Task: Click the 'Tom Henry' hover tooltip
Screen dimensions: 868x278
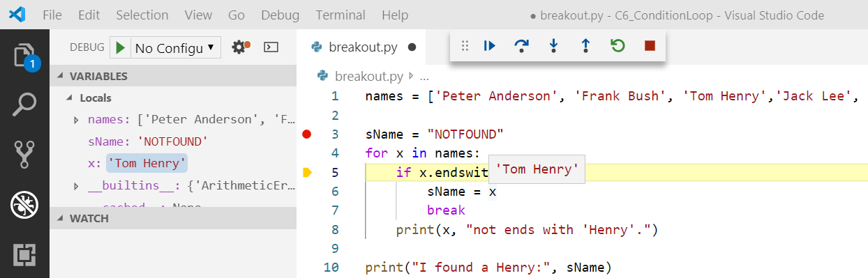Action: pos(537,169)
